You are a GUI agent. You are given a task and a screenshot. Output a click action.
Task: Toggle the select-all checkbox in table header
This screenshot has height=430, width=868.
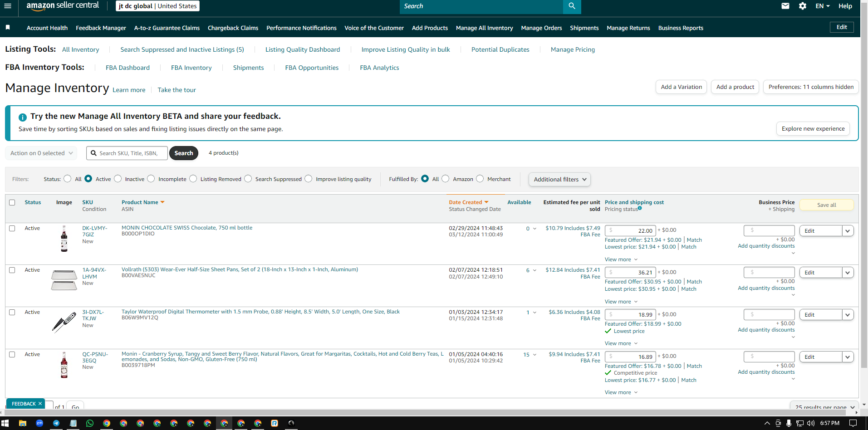[12, 203]
